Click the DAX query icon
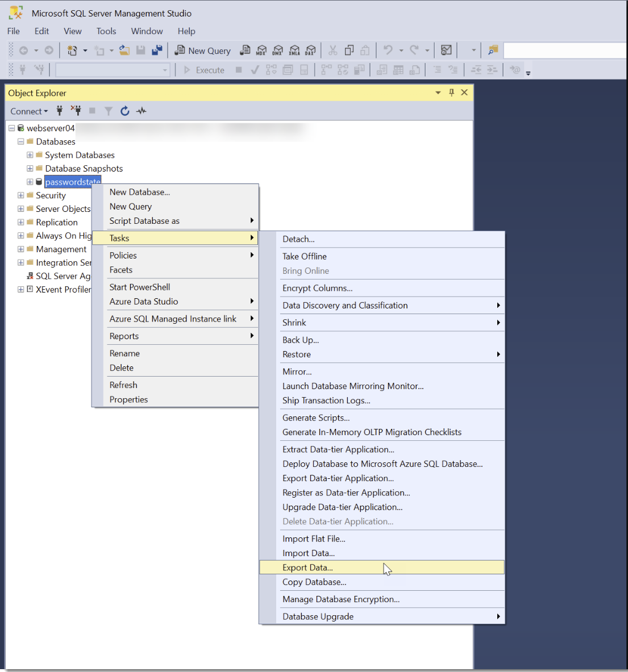628x672 pixels. pos(310,51)
